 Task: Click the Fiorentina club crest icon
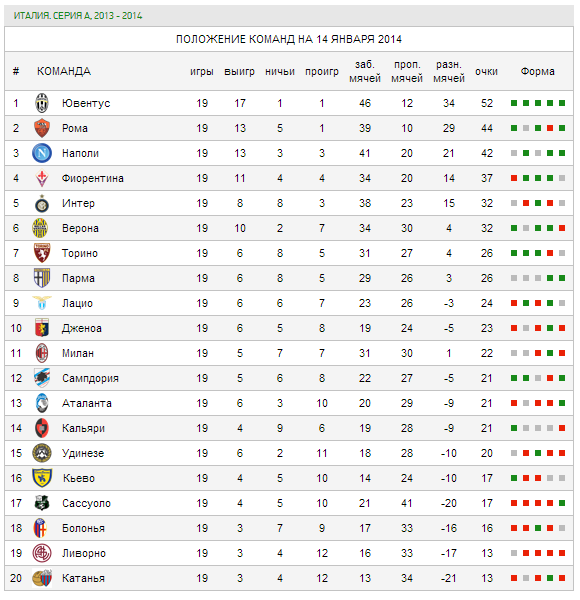click(42, 178)
